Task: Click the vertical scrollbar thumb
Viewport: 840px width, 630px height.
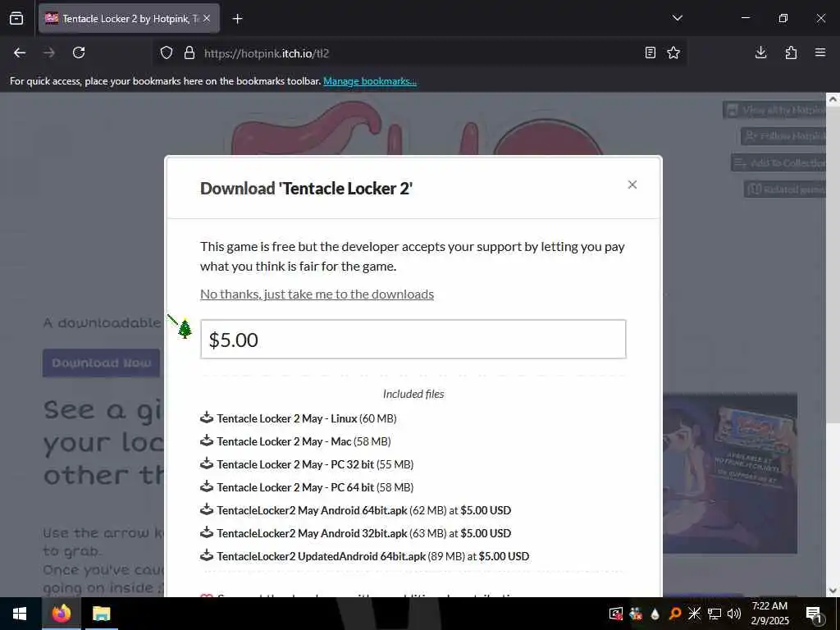Action: tap(833, 263)
